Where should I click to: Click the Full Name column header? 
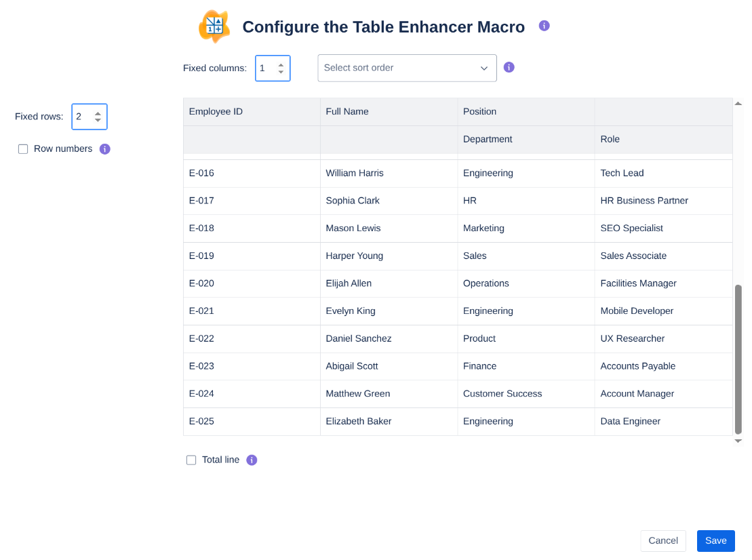pyautogui.click(x=347, y=112)
